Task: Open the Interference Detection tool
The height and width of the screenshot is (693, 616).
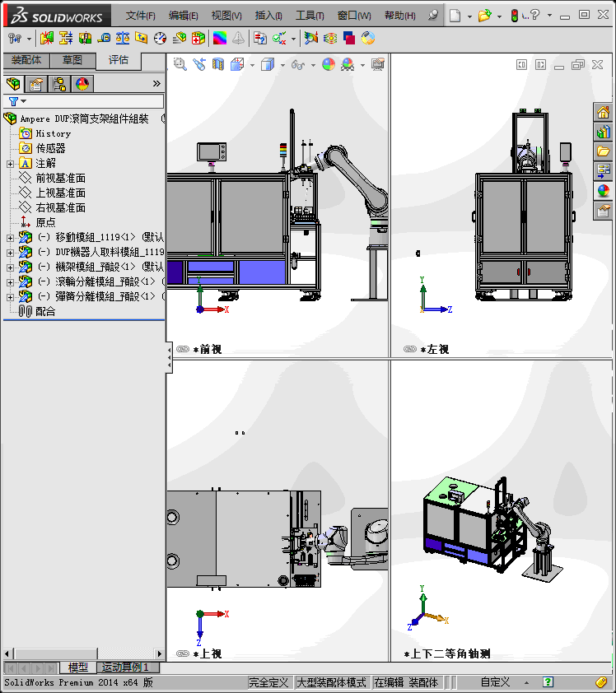Action: coord(47,39)
